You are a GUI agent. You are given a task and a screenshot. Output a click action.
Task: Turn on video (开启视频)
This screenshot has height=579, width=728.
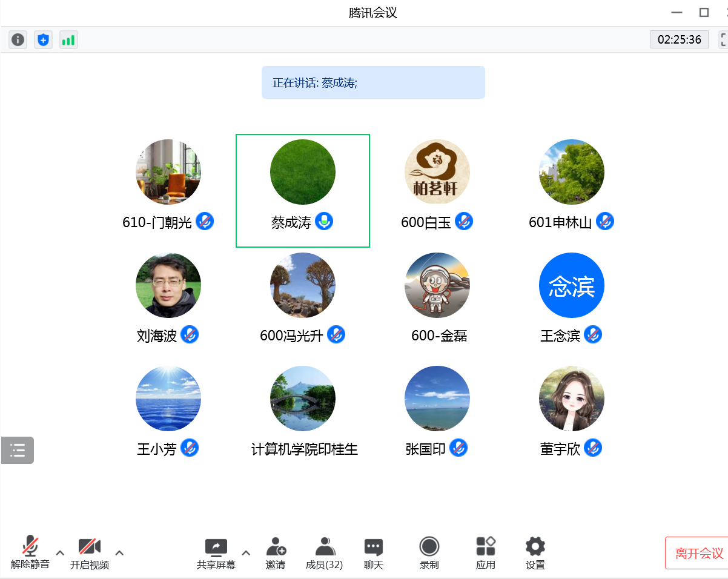tap(90, 553)
